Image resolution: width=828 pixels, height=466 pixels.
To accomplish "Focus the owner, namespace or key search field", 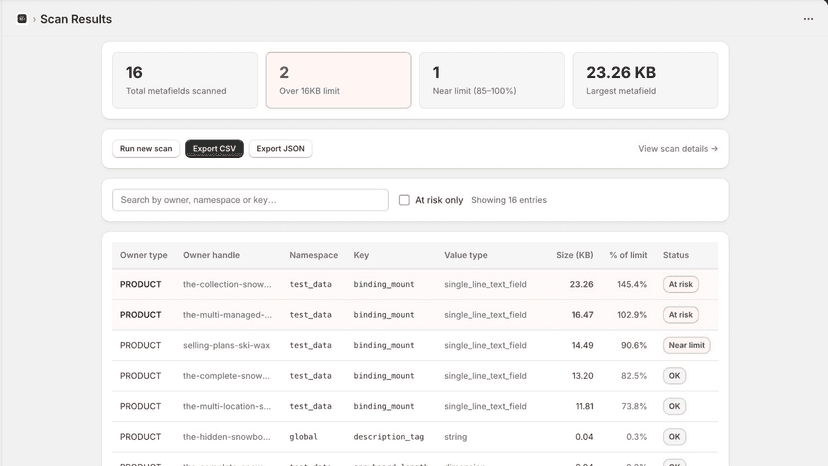I will tap(250, 200).
